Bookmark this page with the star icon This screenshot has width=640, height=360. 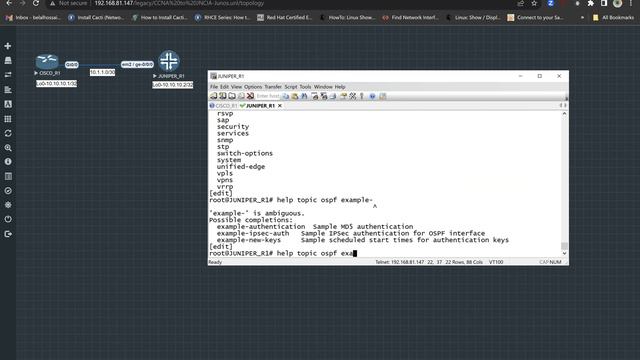(534, 3)
